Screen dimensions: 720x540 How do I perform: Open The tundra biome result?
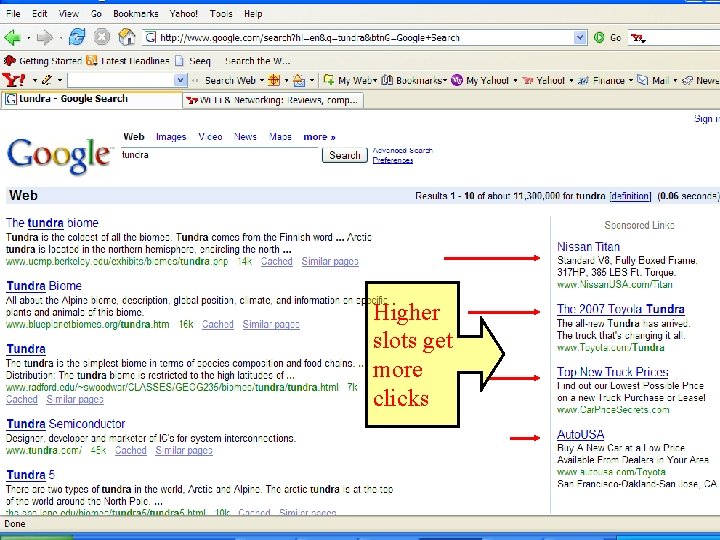tap(52, 223)
